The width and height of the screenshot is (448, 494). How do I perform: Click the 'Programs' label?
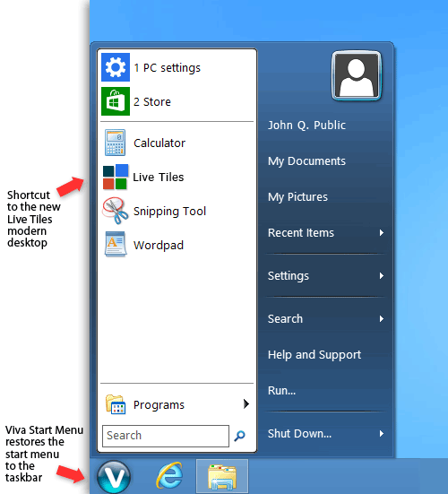[159, 405]
